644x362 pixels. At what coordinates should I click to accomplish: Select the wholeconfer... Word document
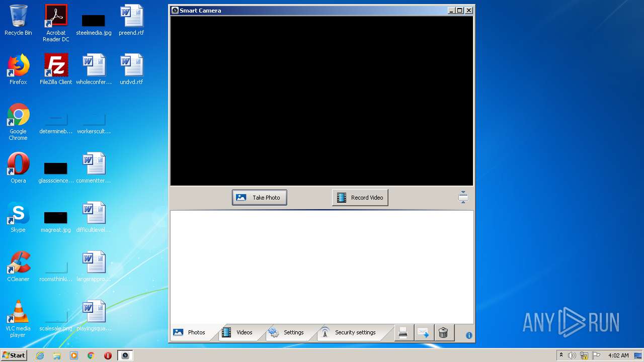pos(94,69)
